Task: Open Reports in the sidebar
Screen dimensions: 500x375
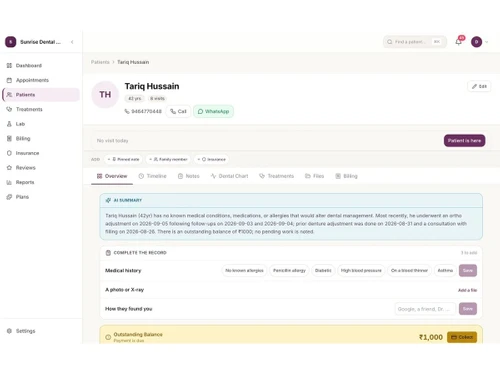Action: pos(40,182)
